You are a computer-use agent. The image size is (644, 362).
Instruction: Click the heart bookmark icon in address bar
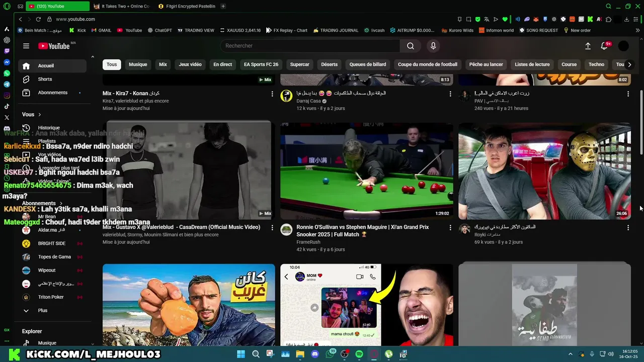tap(505, 19)
